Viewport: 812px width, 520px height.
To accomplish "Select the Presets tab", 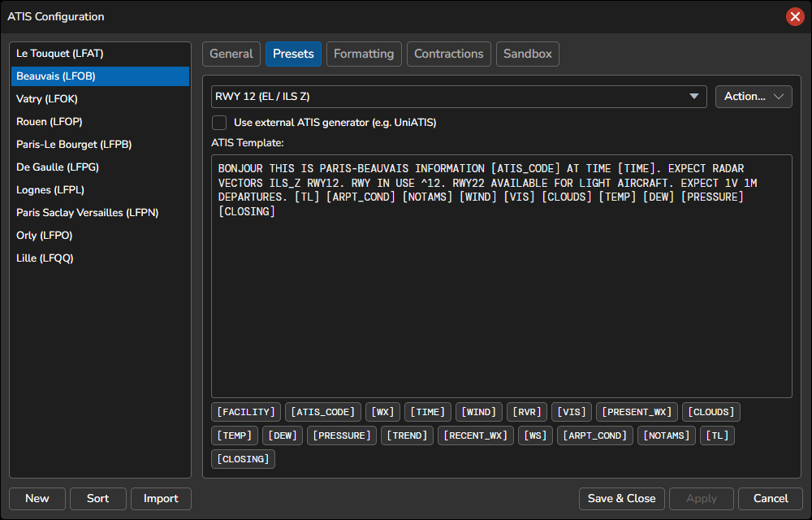I will point(293,54).
